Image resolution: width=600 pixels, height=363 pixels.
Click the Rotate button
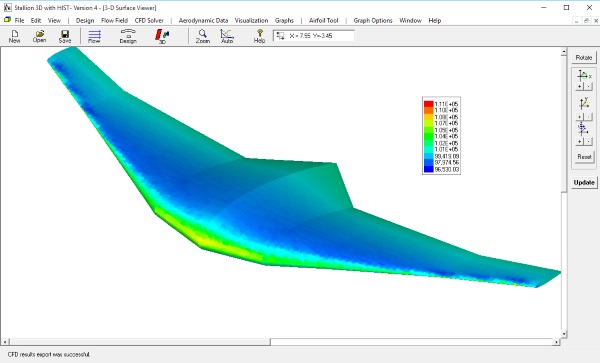point(584,57)
